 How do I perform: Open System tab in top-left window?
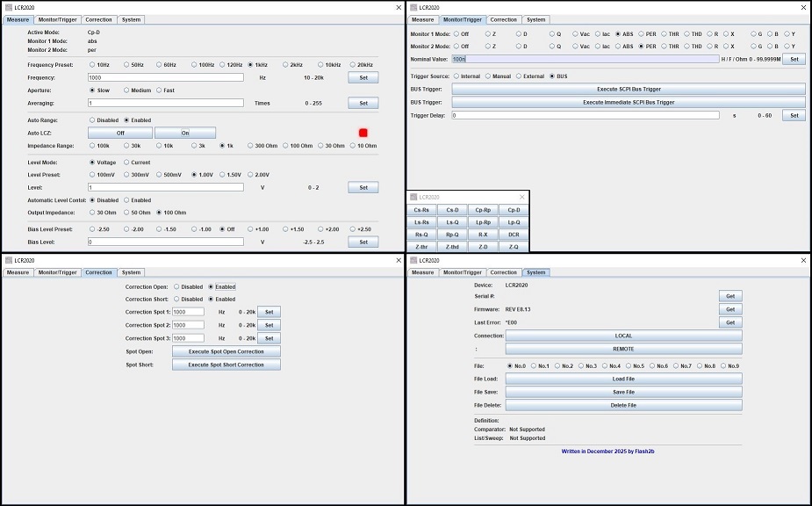[131, 19]
